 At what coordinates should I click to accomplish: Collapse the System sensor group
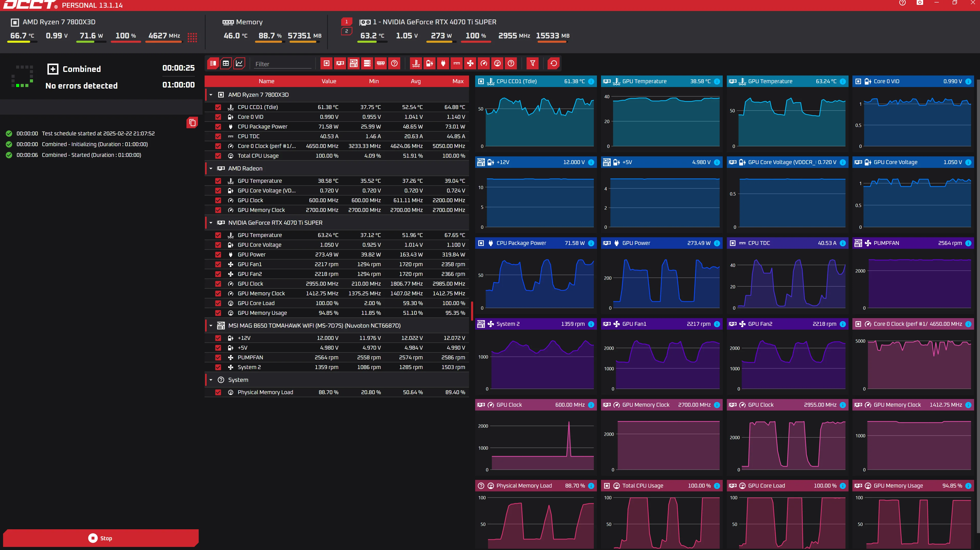(x=211, y=380)
